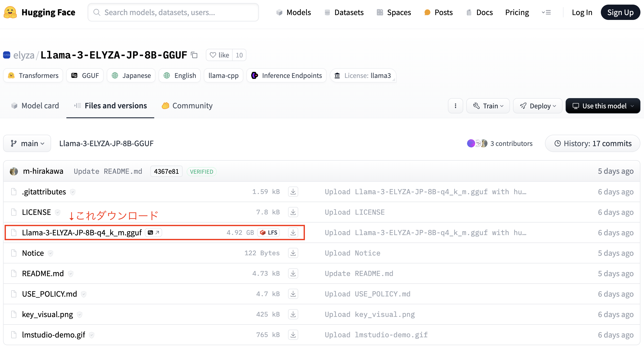Open the main branch selector
Screen dimensions: 644x348
tap(27, 143)
